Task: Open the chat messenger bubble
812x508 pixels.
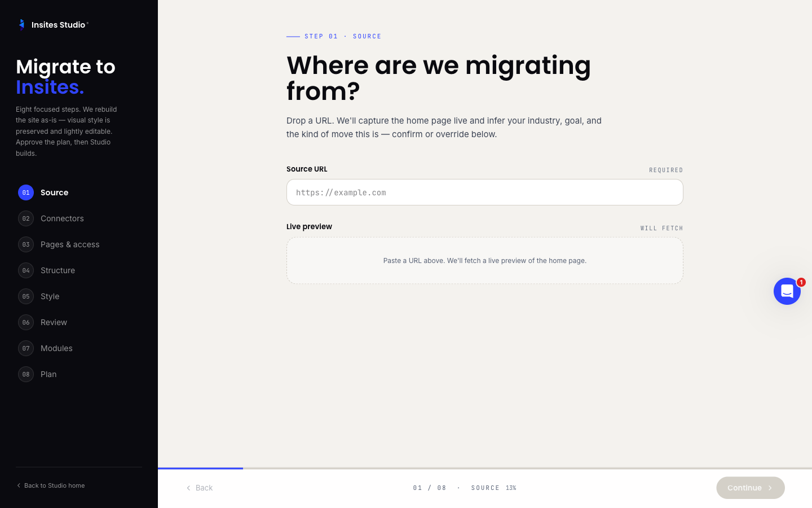Action: [x=787, y=291]
